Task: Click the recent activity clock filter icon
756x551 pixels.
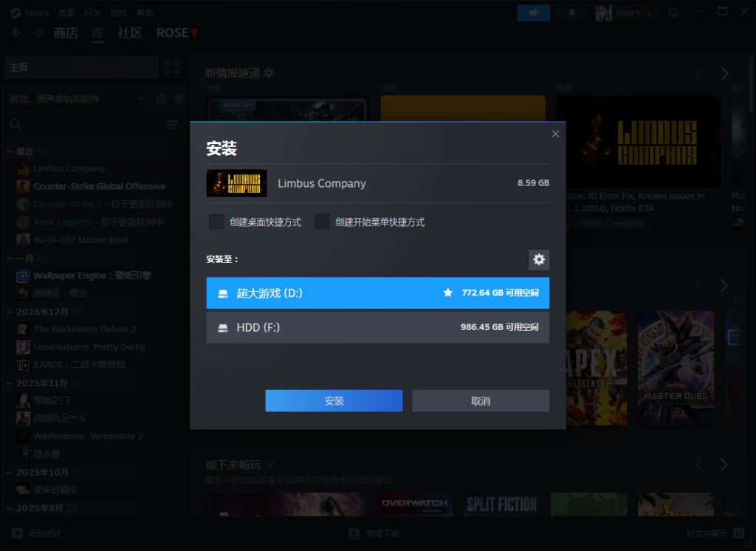Action: [162, 99]
